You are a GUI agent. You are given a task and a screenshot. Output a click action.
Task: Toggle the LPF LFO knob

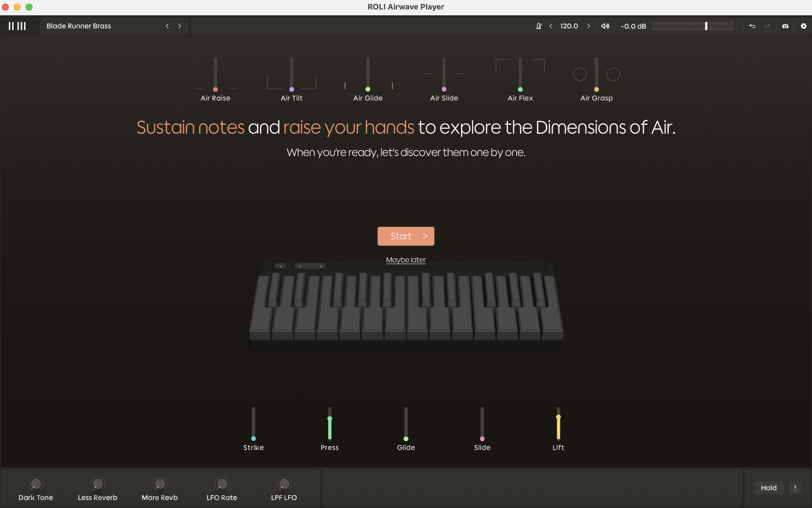pyautogui.click(x=284, y=484)
